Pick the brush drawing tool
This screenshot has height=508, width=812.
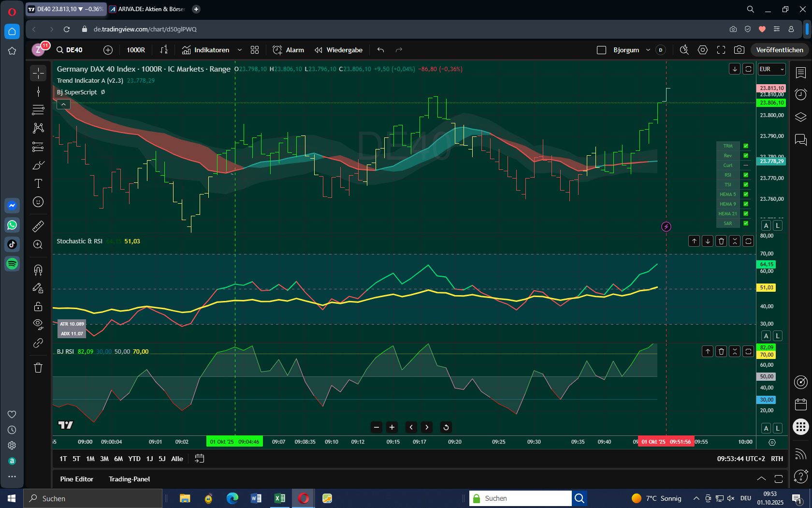[38, 165]
